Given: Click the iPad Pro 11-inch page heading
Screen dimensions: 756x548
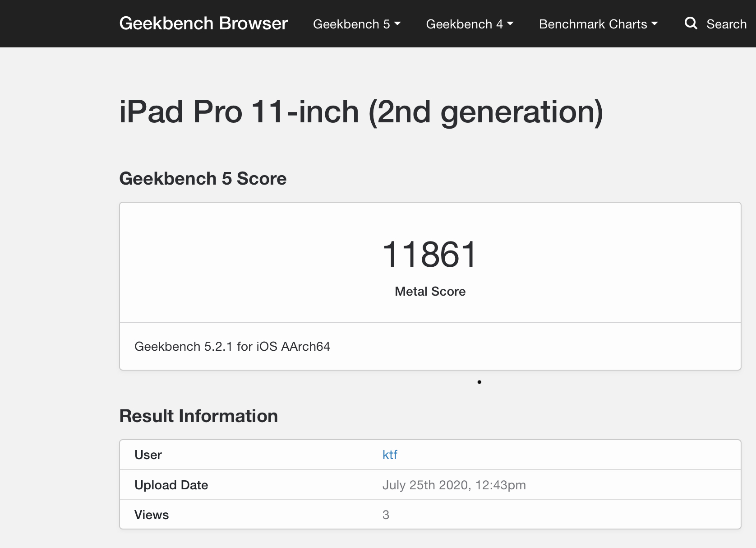Looking at the screenshot, I should [361, 112].
